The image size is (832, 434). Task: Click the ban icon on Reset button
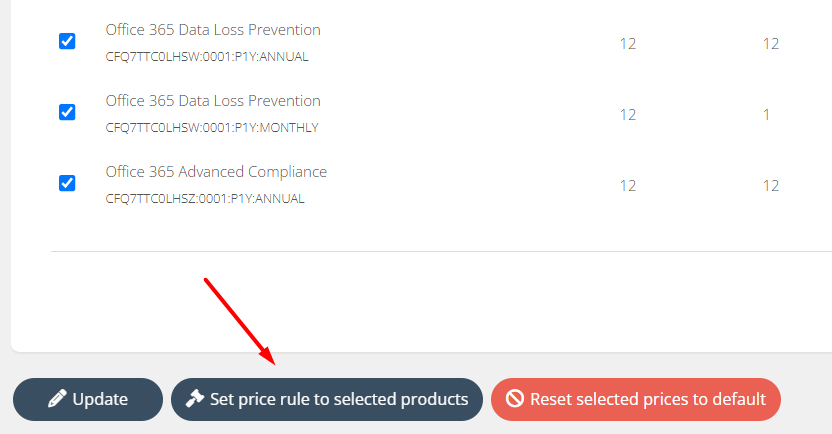515,400
